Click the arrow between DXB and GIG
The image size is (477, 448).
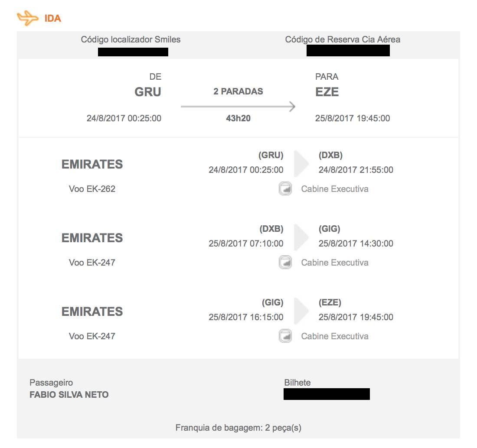(x=301, y=237)
